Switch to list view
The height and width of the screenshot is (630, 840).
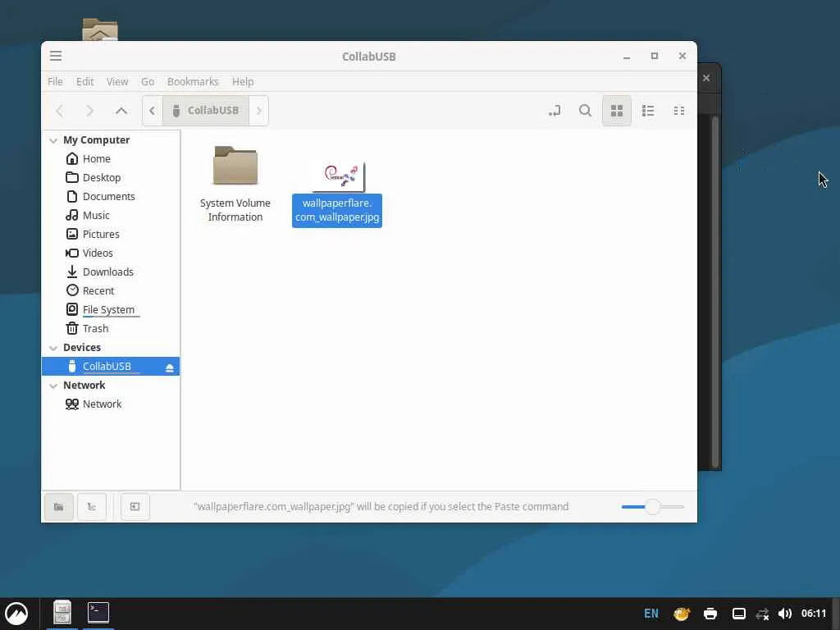tap(648, 111)
